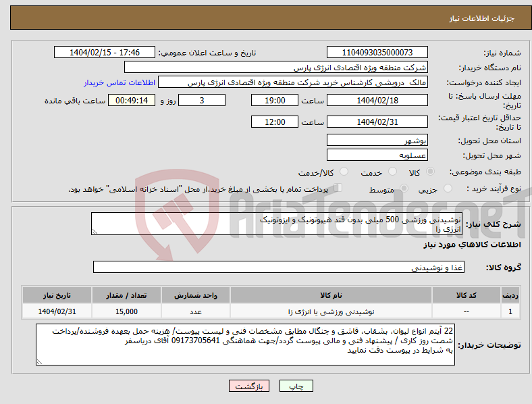Click the کد کالا column header
The width and height of the screenshot is (532, 404).
coord(466,295)
